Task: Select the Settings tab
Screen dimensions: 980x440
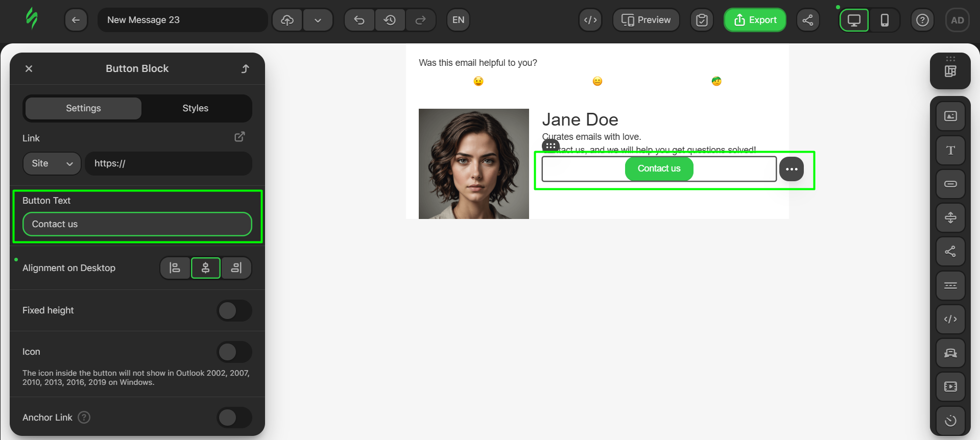Action: (83, 108)
